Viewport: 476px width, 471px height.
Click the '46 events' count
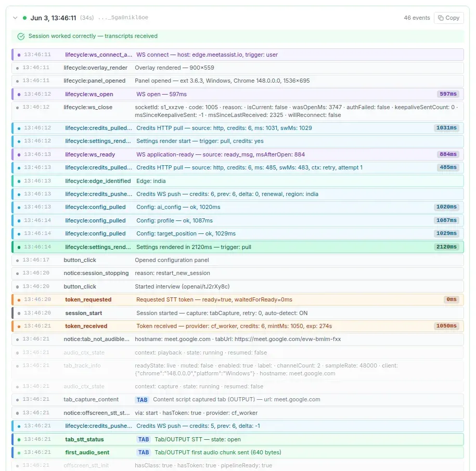[x=417, y=18]
